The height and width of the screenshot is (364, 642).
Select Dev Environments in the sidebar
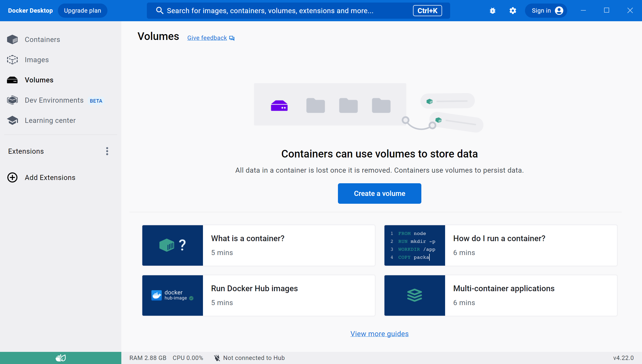61,100
